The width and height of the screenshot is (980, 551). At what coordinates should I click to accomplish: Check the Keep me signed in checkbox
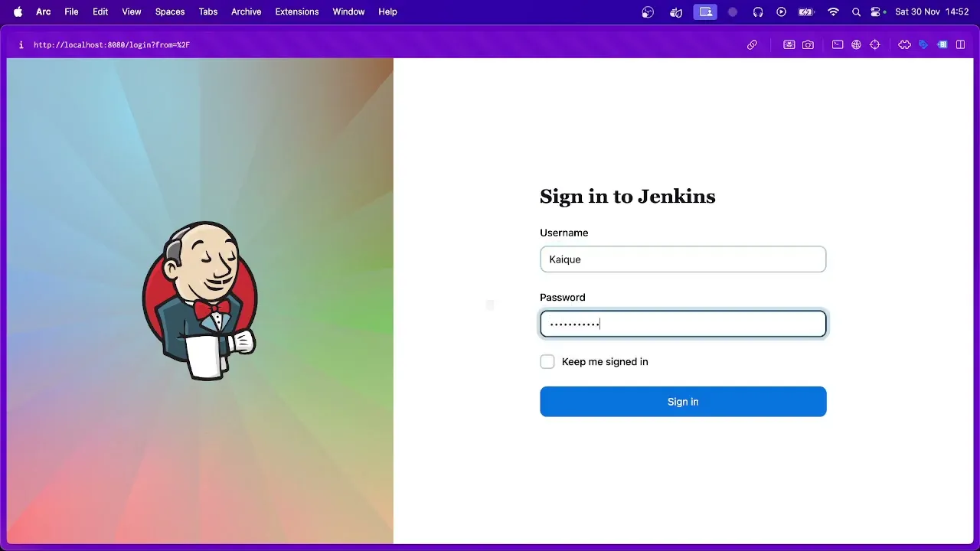pyautogui.click(x=547, y=362)
